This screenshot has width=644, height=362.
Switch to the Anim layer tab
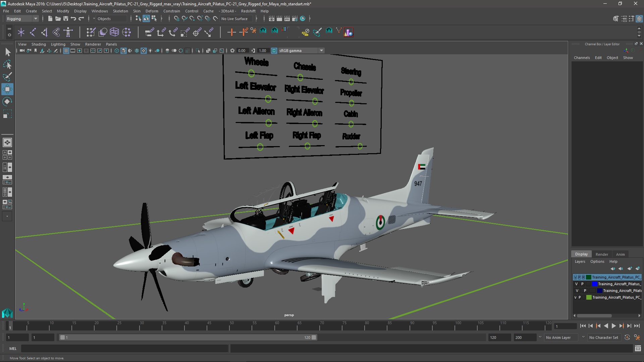point(620,254)
